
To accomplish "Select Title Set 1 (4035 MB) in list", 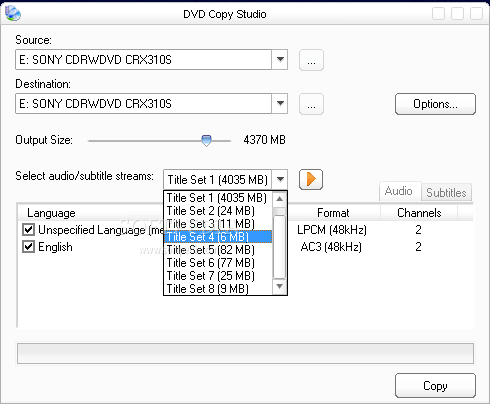I will coord(218,198).
